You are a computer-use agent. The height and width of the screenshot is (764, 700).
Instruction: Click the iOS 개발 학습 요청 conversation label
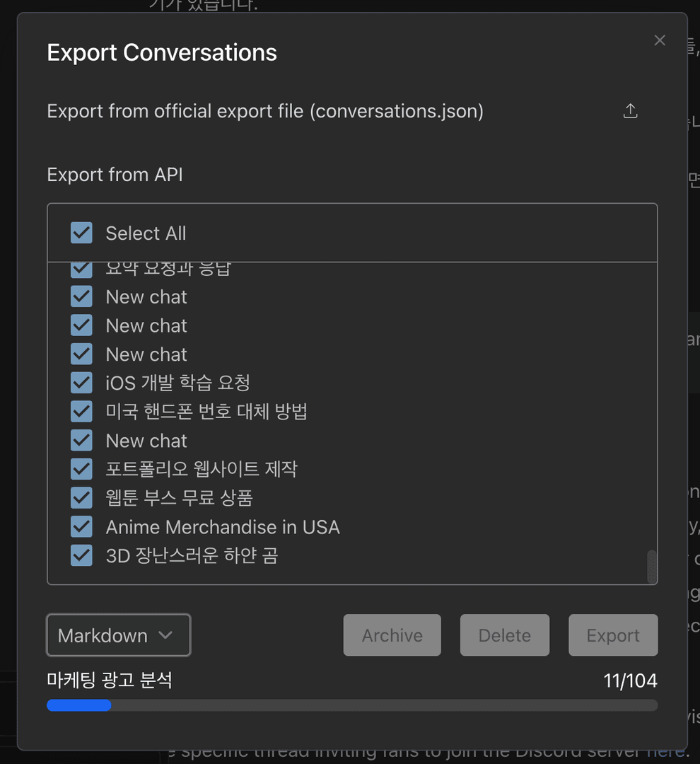[x=177, y=383]
